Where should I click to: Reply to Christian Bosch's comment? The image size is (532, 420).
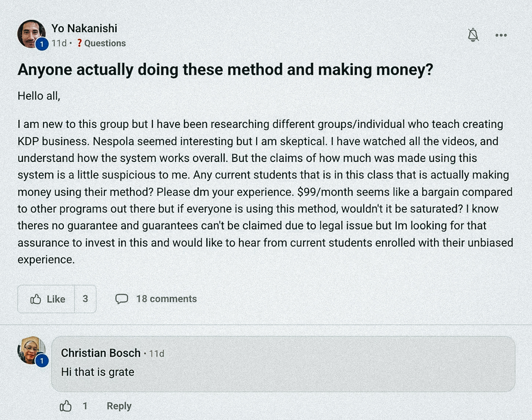(119, 406)
